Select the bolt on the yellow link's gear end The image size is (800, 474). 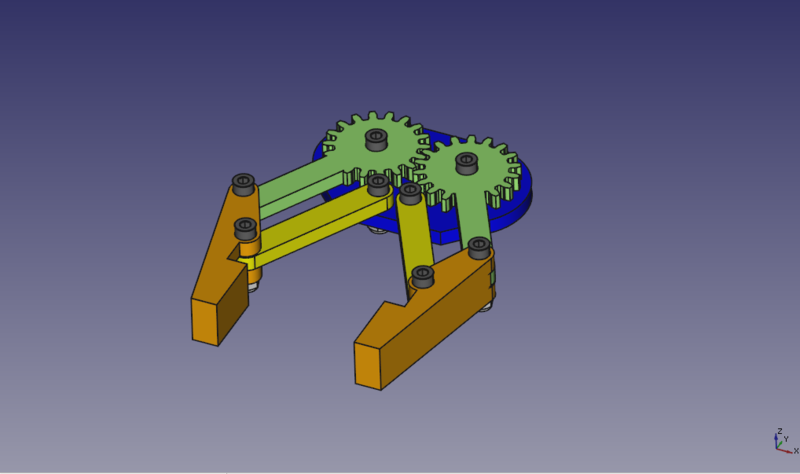(x=377, y=185)
